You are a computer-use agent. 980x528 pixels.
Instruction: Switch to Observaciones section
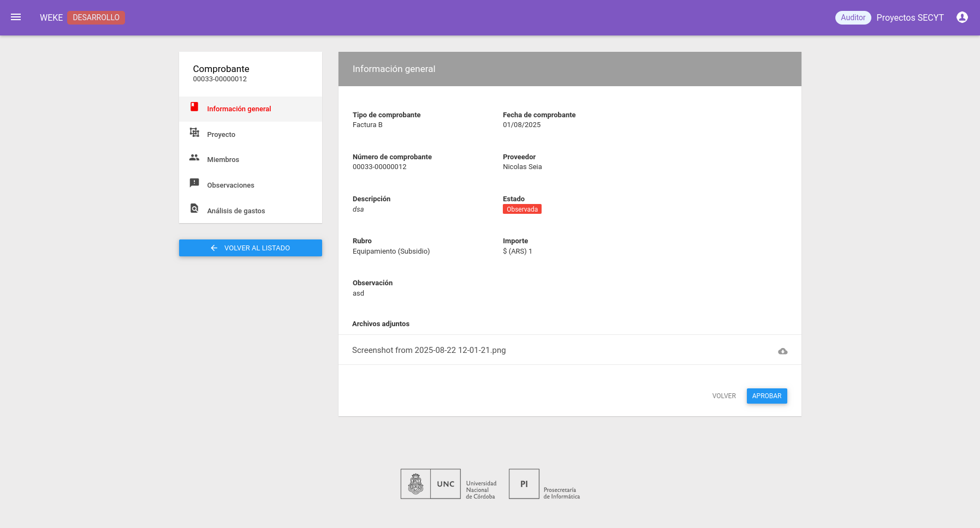click(x=230, y=185)
